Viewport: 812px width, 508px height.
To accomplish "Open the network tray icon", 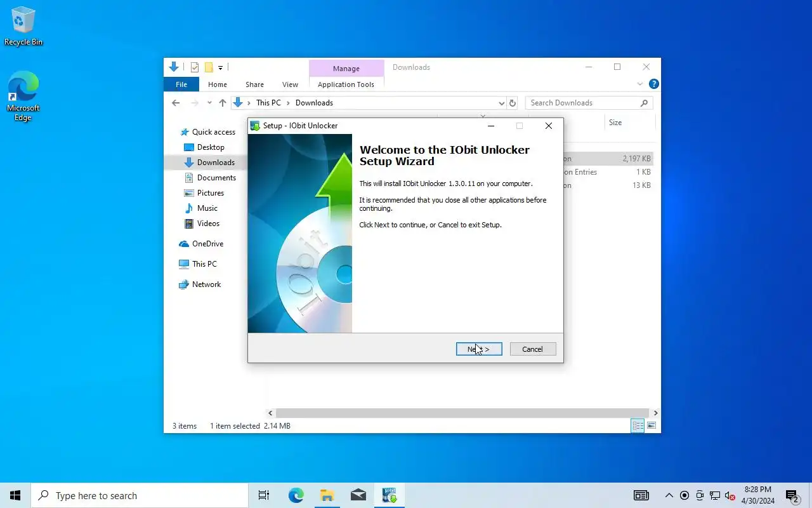I will point(715,495).
